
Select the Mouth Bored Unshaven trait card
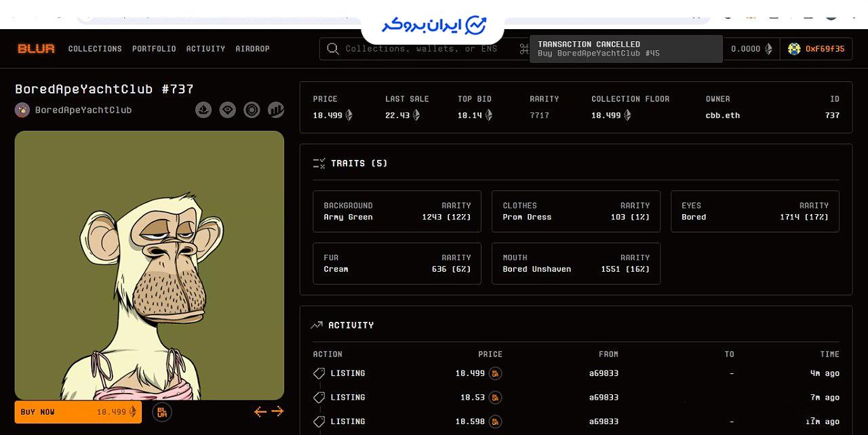[x=576, y=264]
